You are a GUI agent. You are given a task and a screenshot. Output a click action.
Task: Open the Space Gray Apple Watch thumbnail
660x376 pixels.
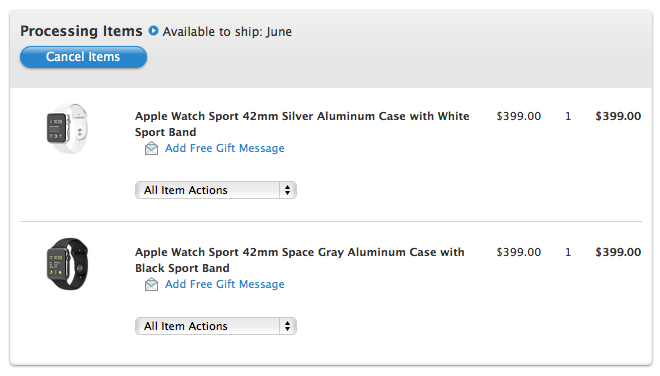67,264
